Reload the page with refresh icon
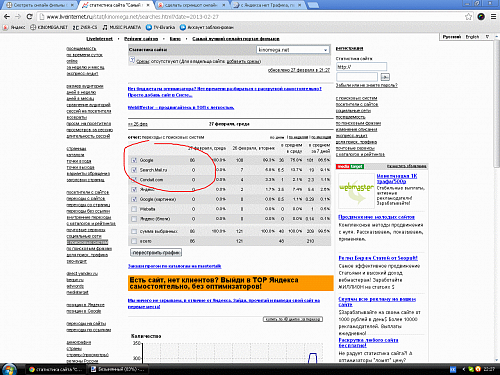This screenshot has width=500, height=375. 29,16
